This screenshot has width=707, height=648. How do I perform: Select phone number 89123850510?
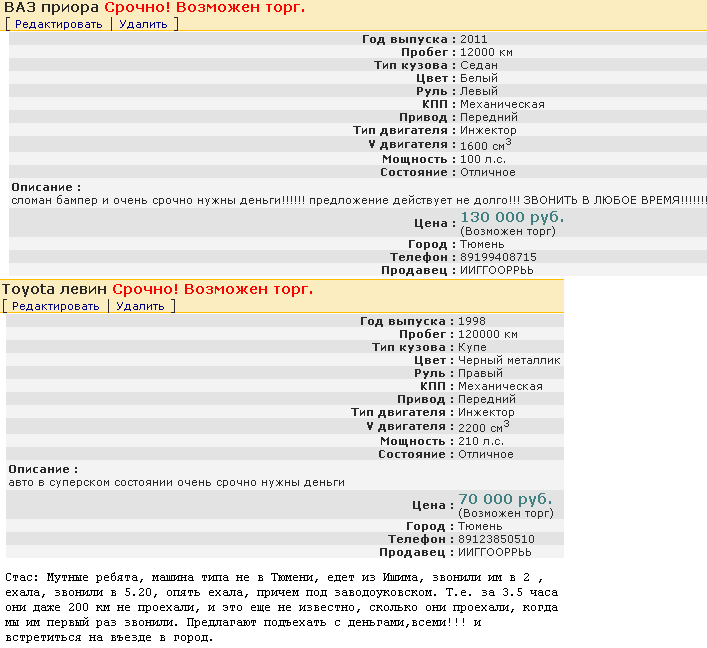point(496,539)
